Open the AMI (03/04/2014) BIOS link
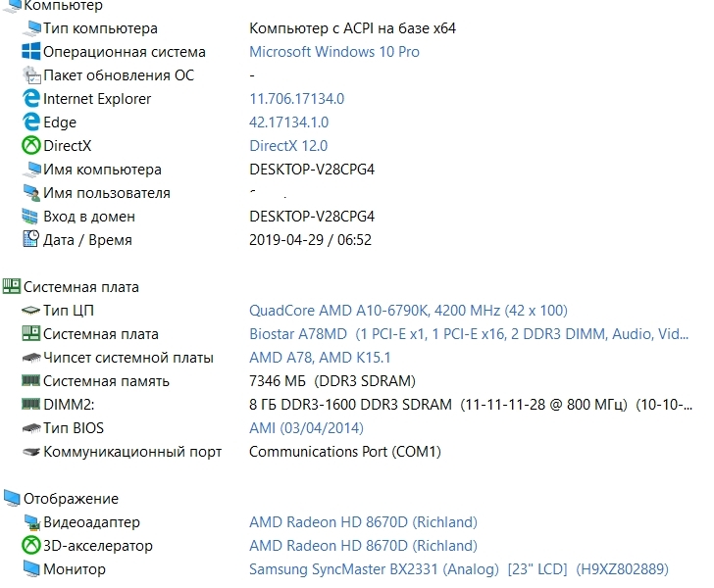 [306, 428]
